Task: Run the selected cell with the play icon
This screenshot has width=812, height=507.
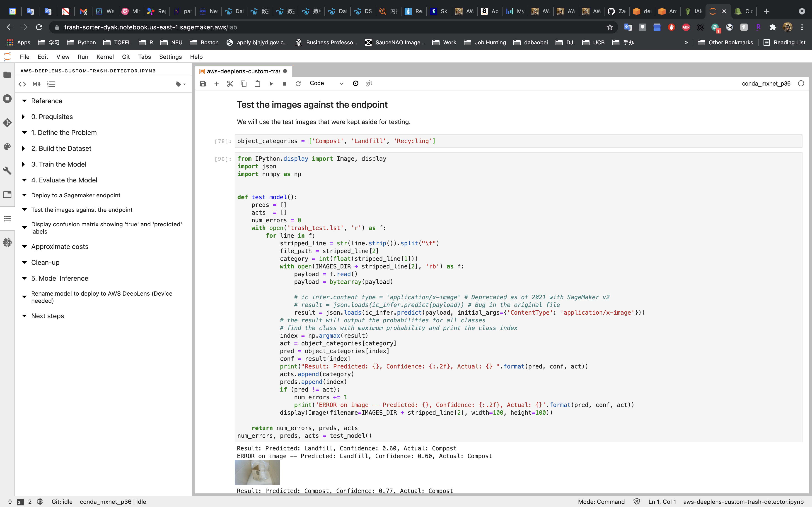Action: (x=271, y=84)
